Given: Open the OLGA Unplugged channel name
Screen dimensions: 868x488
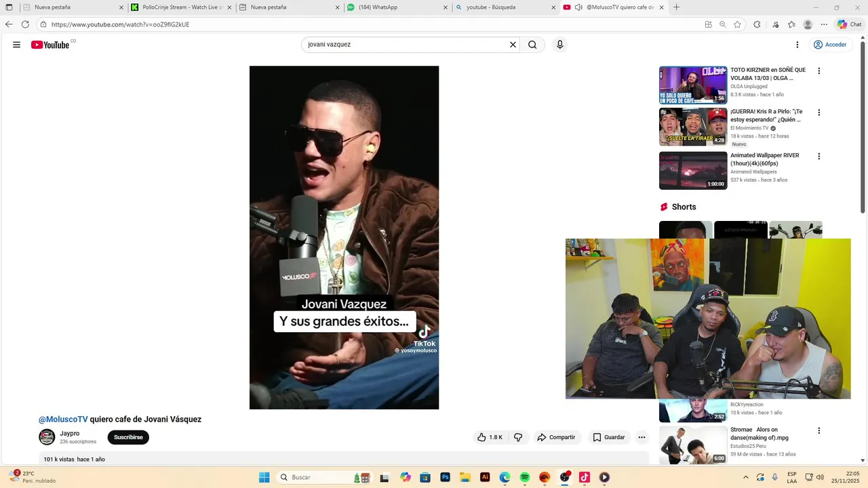Looking at the screenshot, I should pos(749,87).
